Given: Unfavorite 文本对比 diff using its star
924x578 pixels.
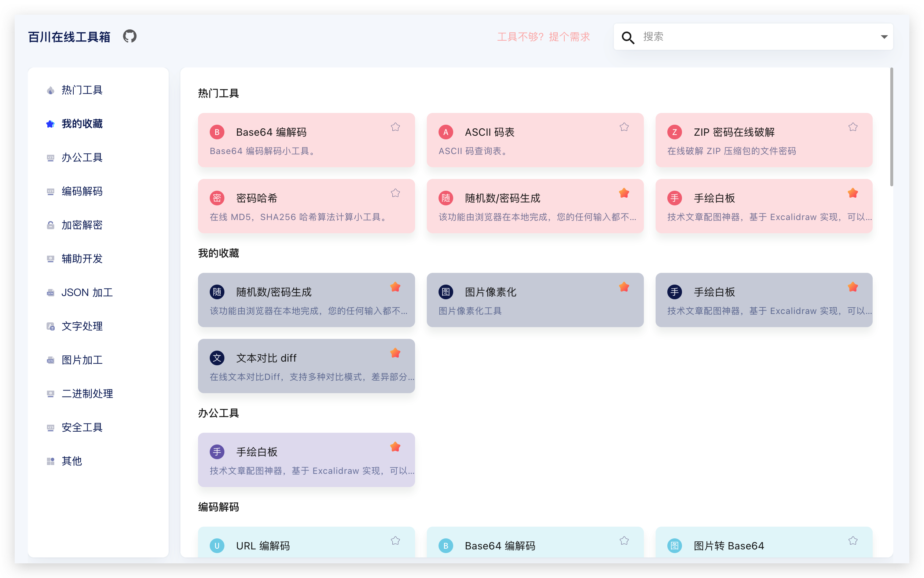Looking at the screenshot, I should [396, 353].
